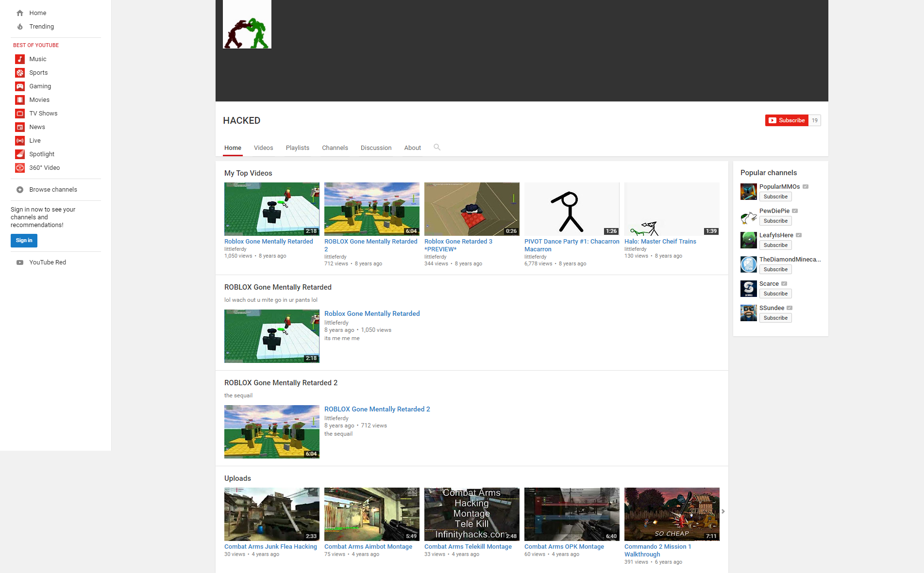Screen dimensions: 924x573
Task: Subscribe to the HACKED channel
Action: (x=787, y=120)
